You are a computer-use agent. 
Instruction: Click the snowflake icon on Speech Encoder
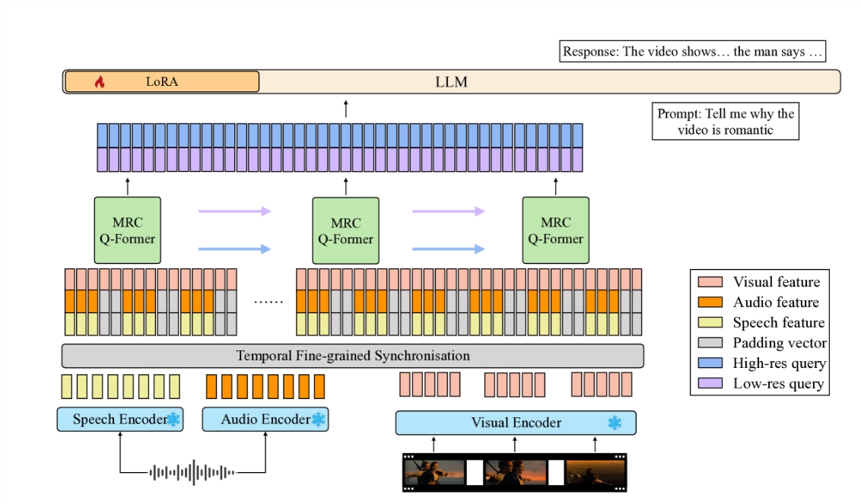(173, 420)
